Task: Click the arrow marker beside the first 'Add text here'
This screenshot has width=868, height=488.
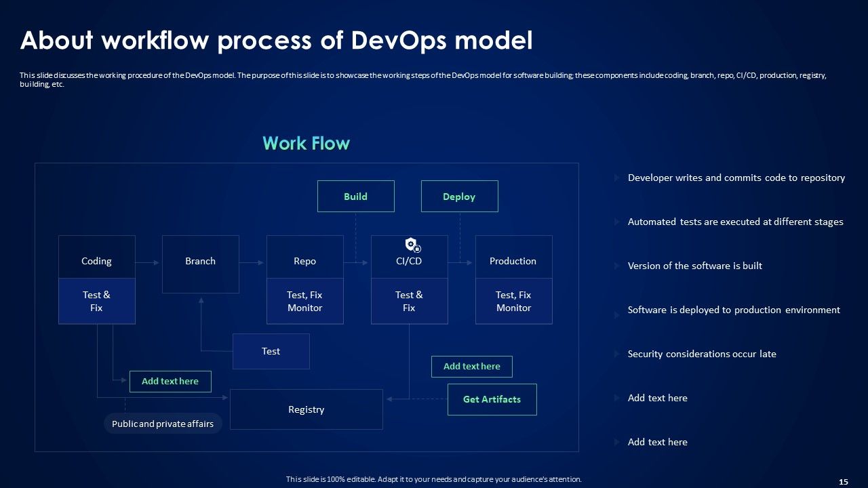Action: (x=616, y=398)
